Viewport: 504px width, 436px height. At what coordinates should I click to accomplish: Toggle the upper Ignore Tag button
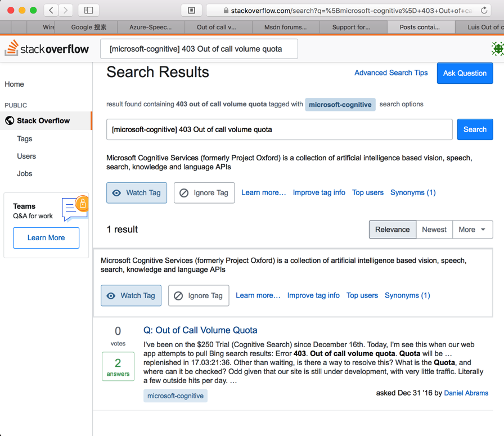pyautogui.click(x=204, y=193)
